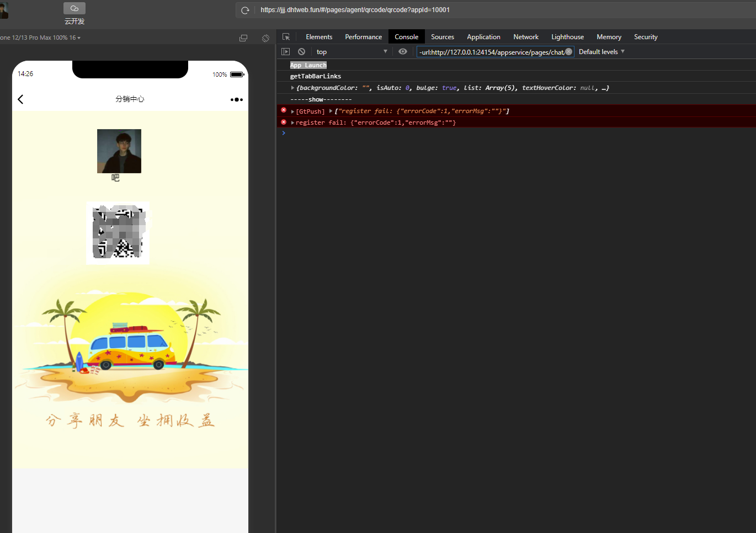Click the error icon beside plain register fail

[x=284, y=122]
